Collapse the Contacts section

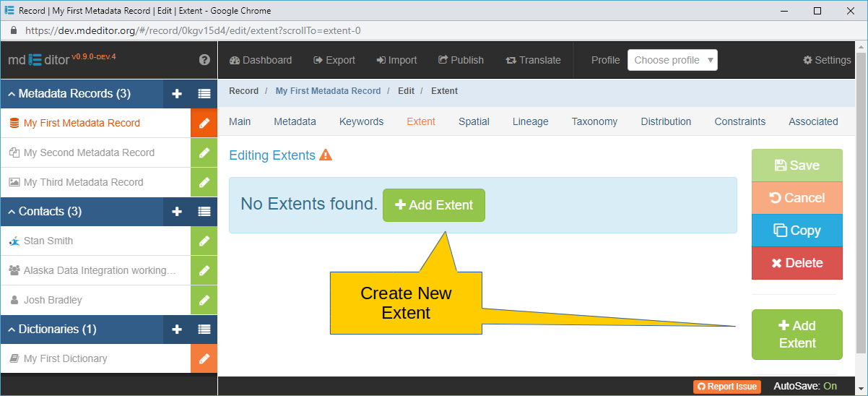pyautogui.click(x=44, y=212)
